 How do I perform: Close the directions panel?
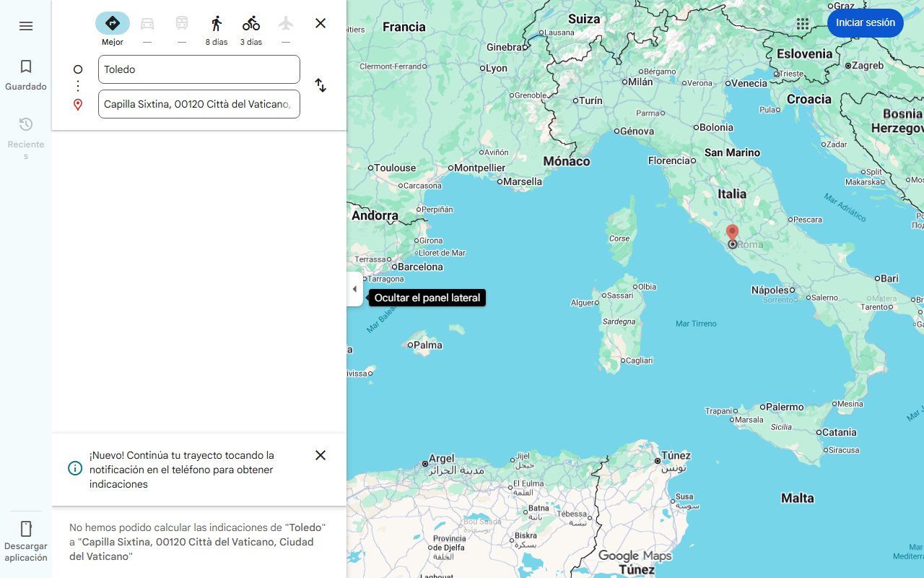[x=321, y=23]
